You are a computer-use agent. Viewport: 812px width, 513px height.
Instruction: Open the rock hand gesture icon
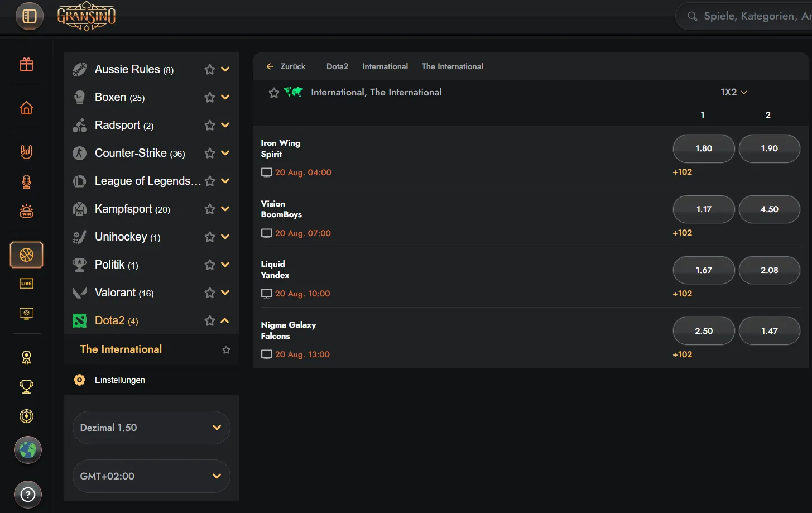click(x=27, y=151)
